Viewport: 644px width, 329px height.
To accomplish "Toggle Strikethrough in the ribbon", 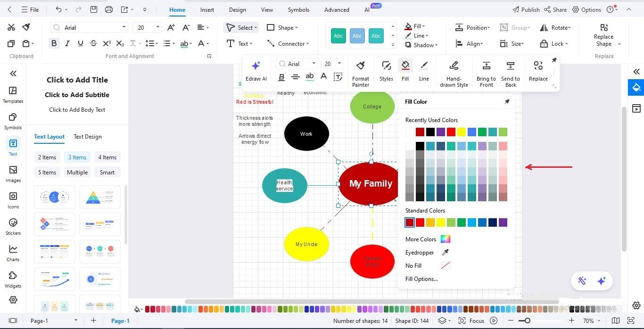I will [x=93, y=43].
